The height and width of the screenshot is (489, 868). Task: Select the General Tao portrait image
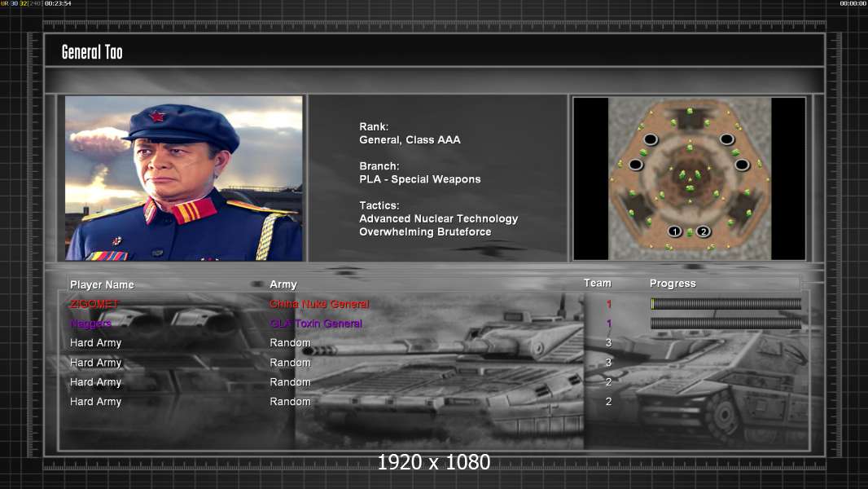[184, 178]
